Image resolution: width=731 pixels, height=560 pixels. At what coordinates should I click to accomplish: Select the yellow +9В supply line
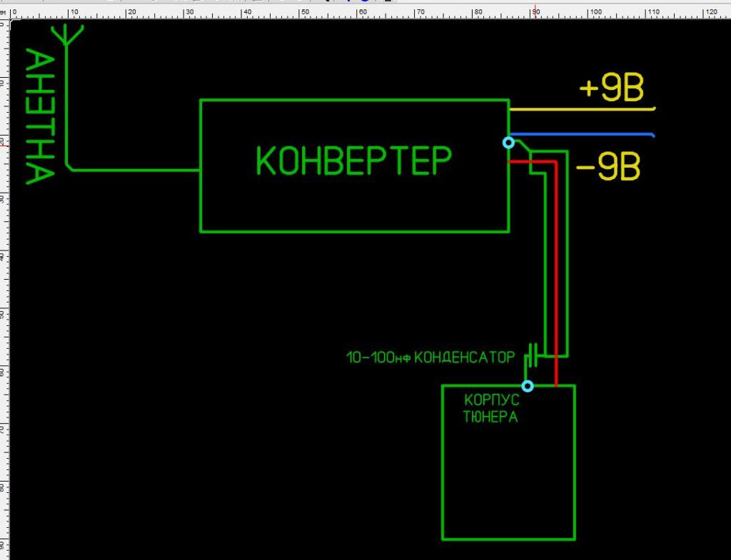tap(583, 109)
